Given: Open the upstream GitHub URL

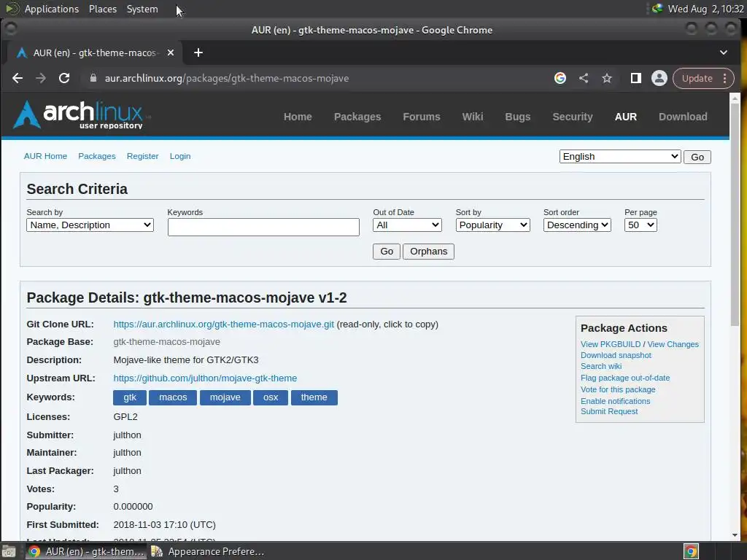Looking at the screenshot, I should 205,378.
